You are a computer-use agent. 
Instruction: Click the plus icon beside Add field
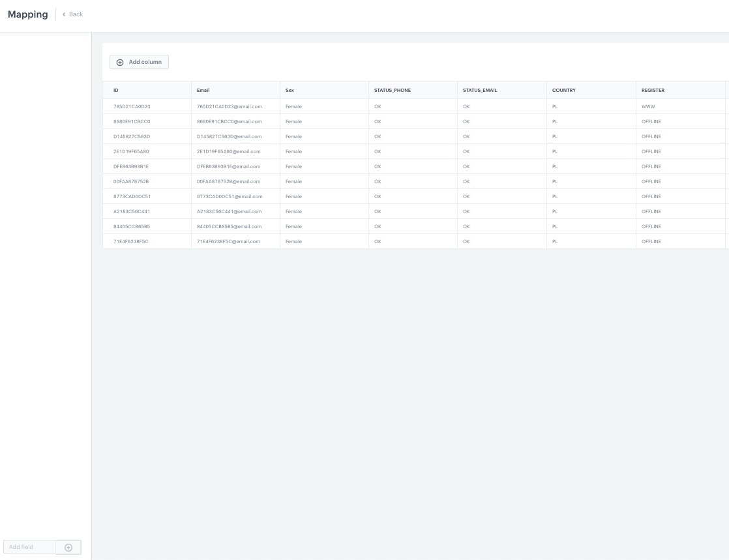(68, 547)
